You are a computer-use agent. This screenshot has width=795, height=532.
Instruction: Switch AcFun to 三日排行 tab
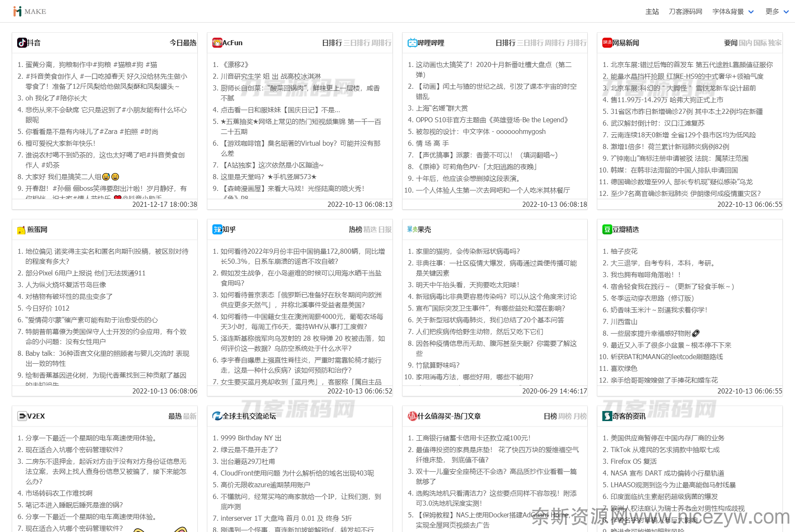tap(357, 43)
